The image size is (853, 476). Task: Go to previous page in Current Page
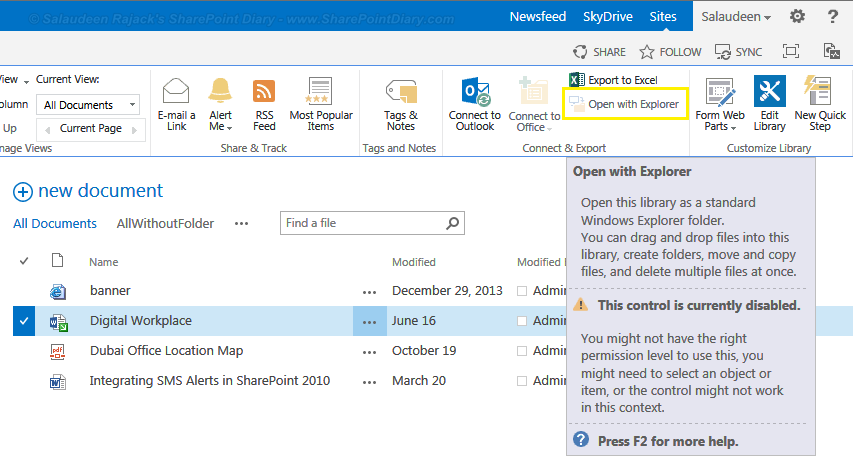(x=48, y=130)
